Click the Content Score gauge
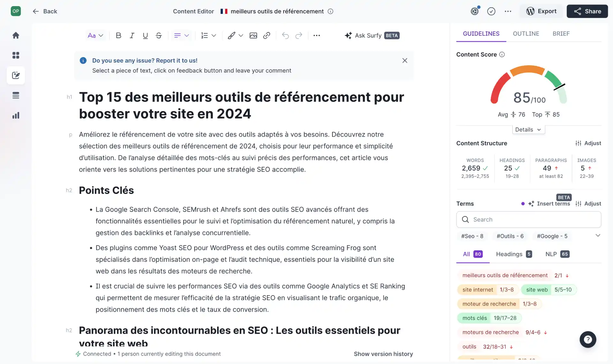The image size is (613, 364). point(528,85)
